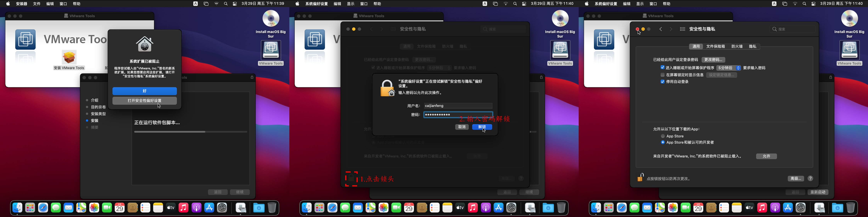Open Messages in the Installer screenshot's dock
The image size is (868, 217).
[56, 208]
